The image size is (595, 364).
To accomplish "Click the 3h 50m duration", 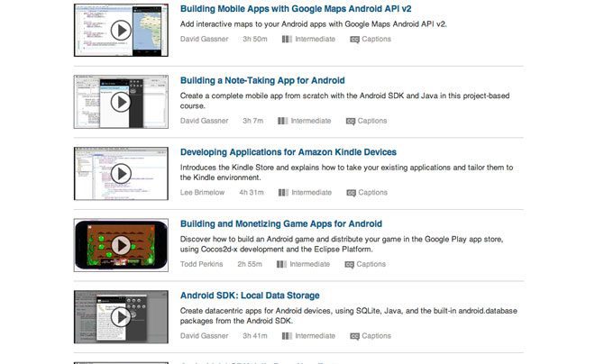I will pyautogui.click(x=255, y=39).
